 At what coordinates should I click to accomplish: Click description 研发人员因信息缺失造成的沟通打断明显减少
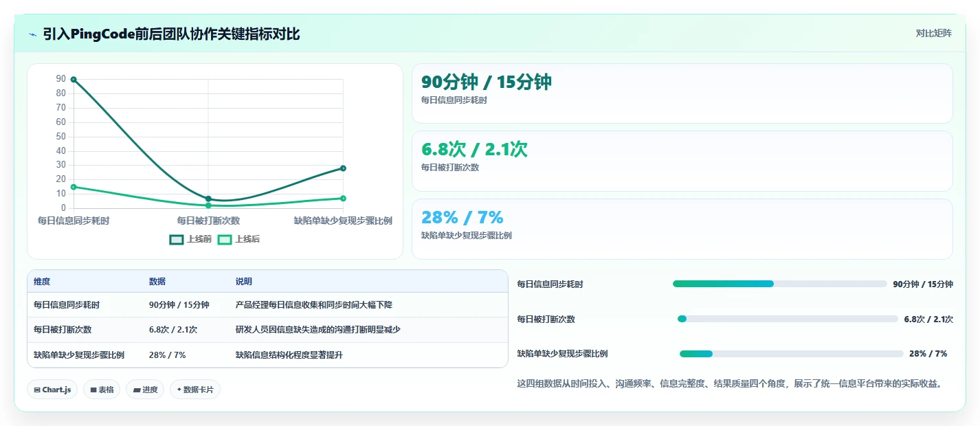[x=318, y=330]
